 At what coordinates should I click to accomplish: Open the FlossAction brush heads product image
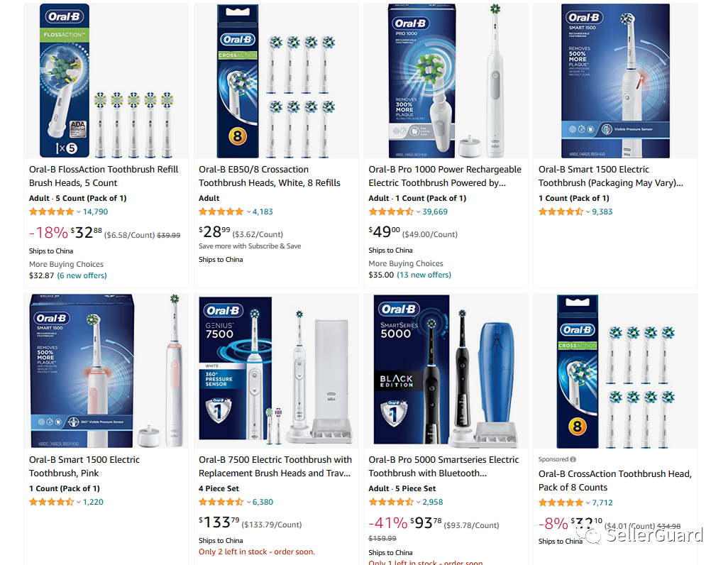(x=106, y=81)
